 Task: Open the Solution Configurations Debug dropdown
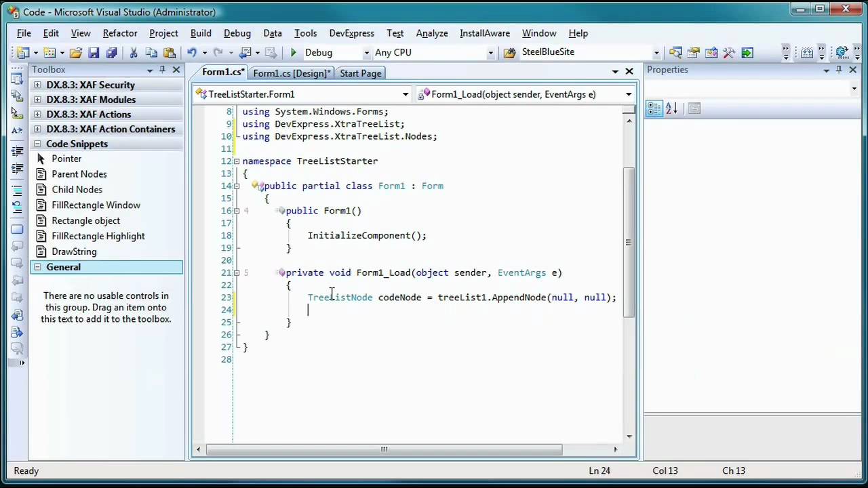tap(366, 53)
